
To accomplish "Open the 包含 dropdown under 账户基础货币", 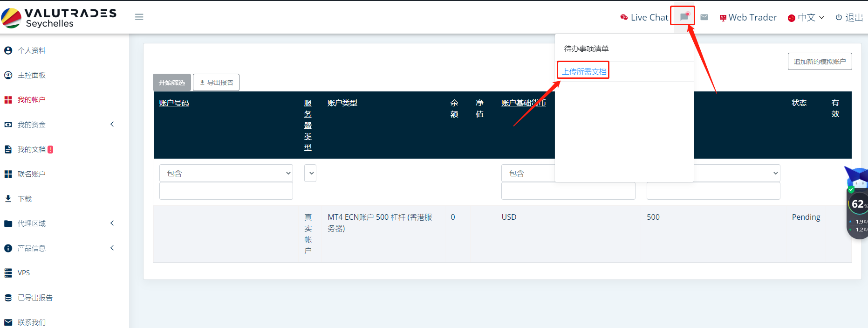I will pos(528,173).
